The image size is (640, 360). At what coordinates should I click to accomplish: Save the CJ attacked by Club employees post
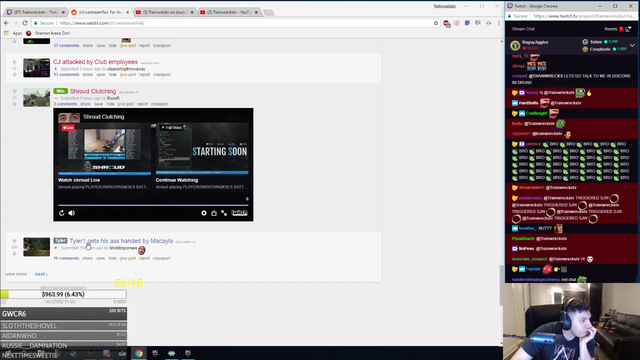coord(100,75)
